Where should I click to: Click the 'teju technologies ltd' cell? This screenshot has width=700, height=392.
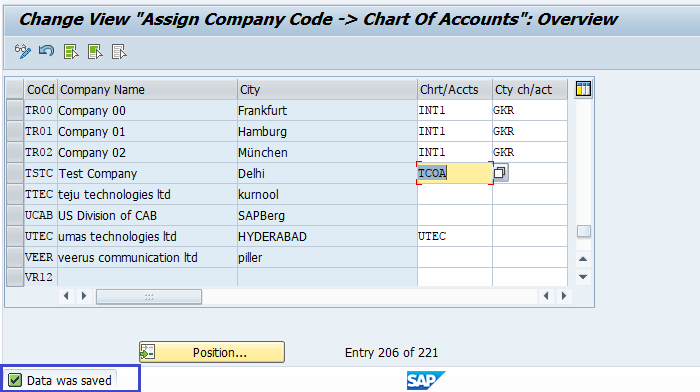tap(147, 194)
